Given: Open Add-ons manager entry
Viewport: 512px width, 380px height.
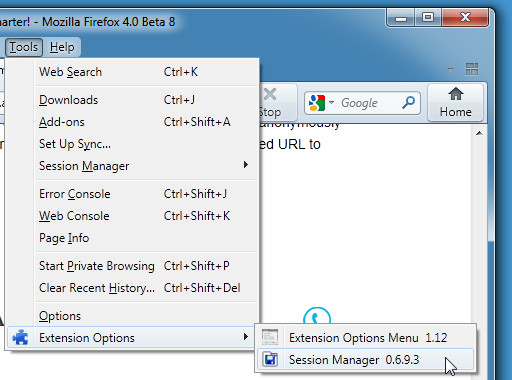Looking at the screenshot, I should [x=147, y=122].
